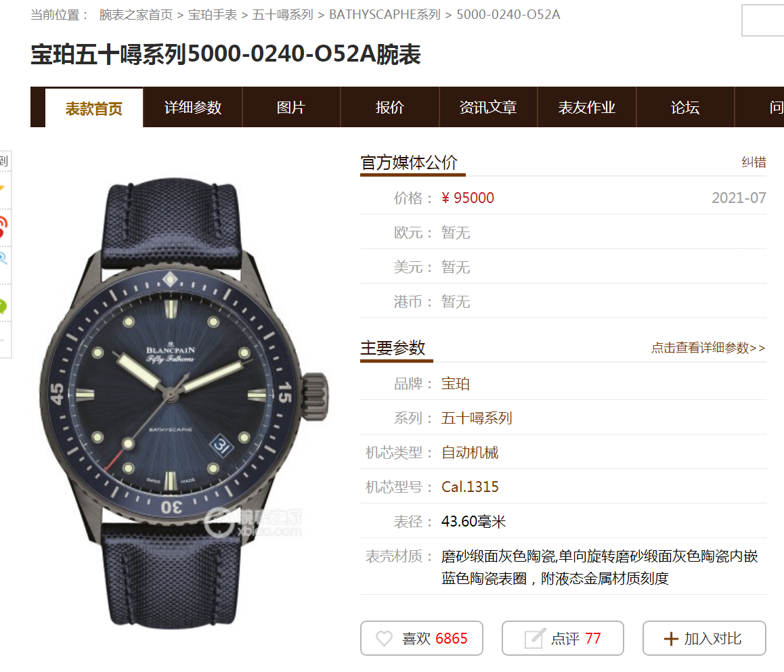
Task: Click 点击查看详细参数 link
Action: [708, 348]
